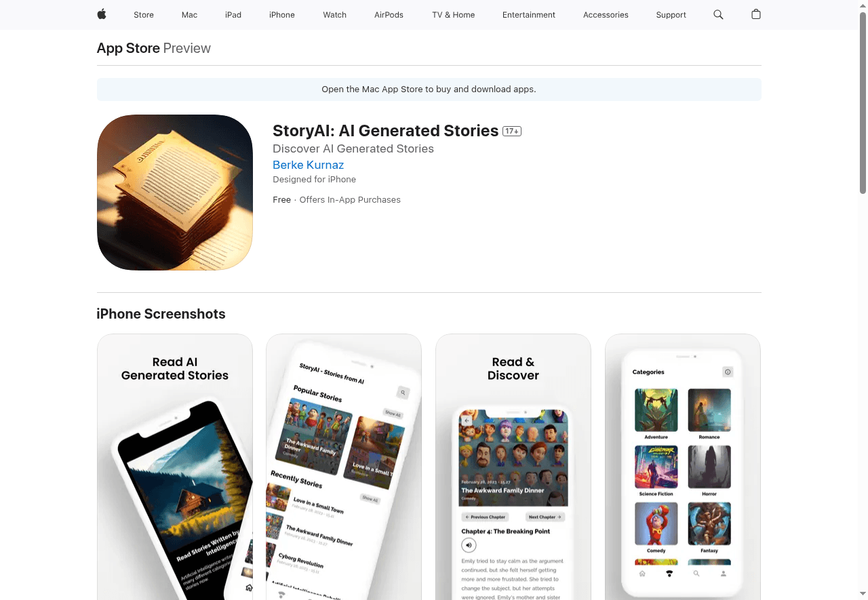This screenshot has height=600, width=868.
Task: Open the Watch menu item
Action: (x=335, y=15)
